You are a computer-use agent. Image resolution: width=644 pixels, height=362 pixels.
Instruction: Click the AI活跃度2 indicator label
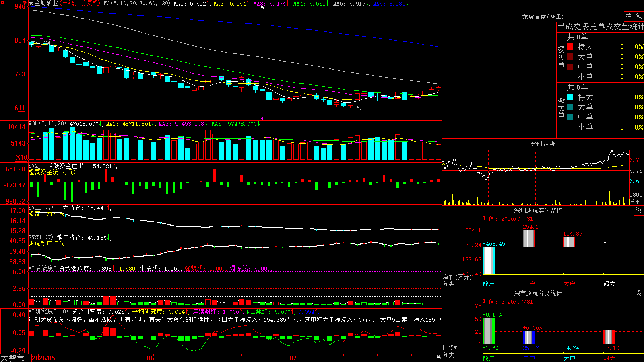pyautogui.click(x=43, y=268)
